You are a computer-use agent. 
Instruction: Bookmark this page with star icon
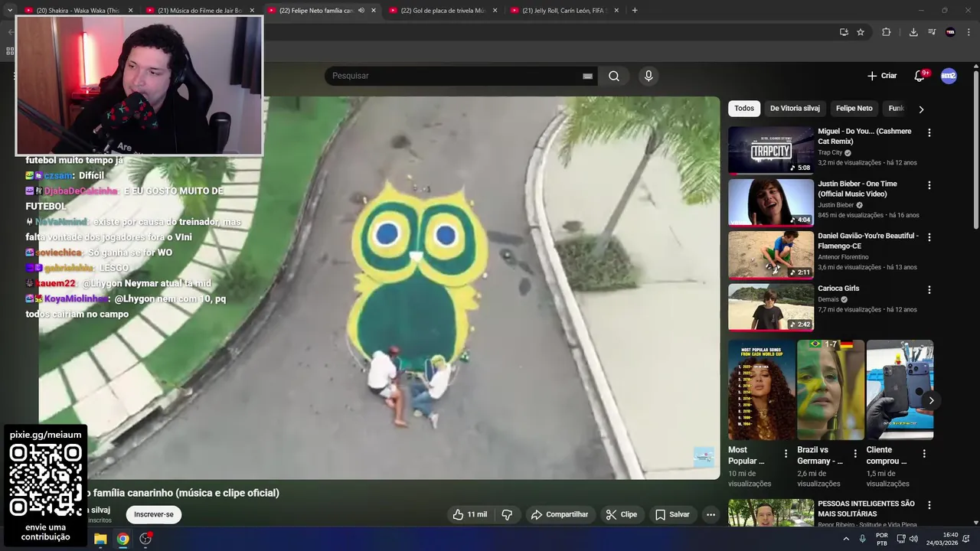click(x=861, y=32)
